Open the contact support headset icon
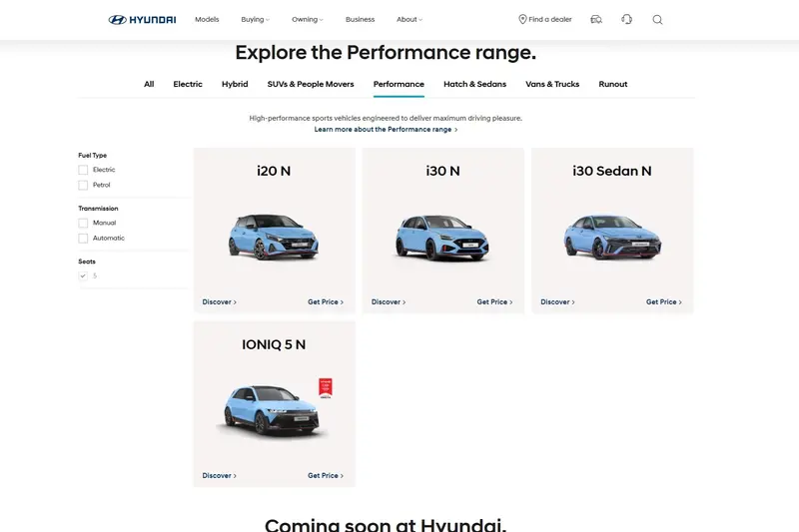This screenshot has height=532, width=799. (x=627, y=19)
